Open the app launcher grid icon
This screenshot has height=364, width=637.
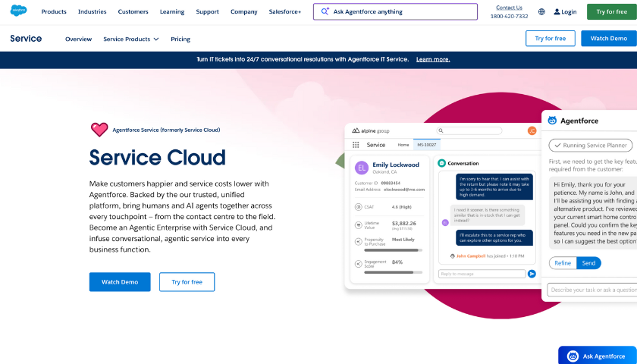click(356, 145)
